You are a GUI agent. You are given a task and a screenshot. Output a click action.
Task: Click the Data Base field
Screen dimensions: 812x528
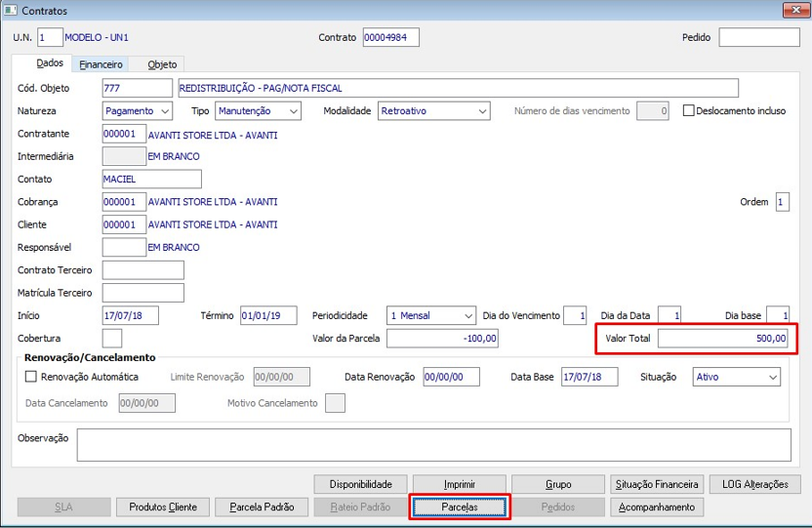tap(589, 377)
